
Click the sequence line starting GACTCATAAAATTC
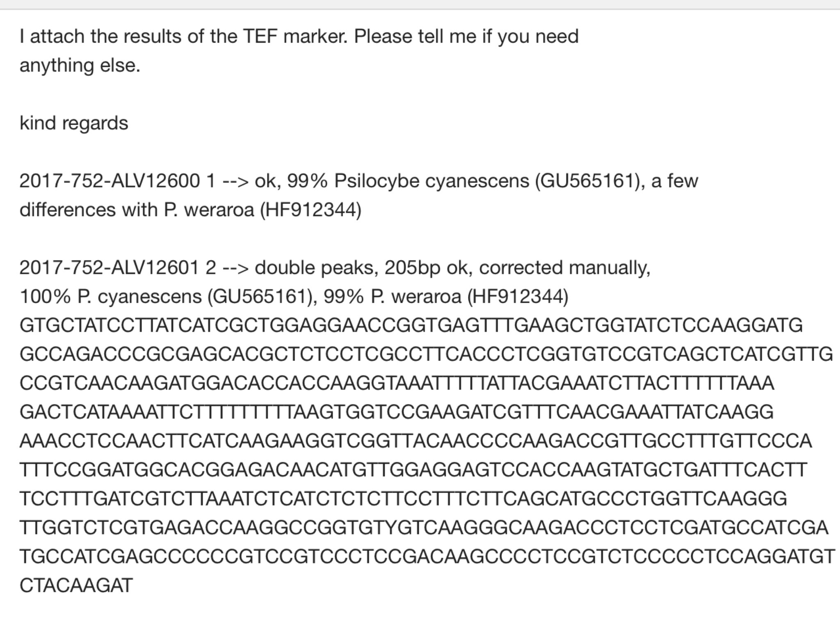[x=396, y=412]
